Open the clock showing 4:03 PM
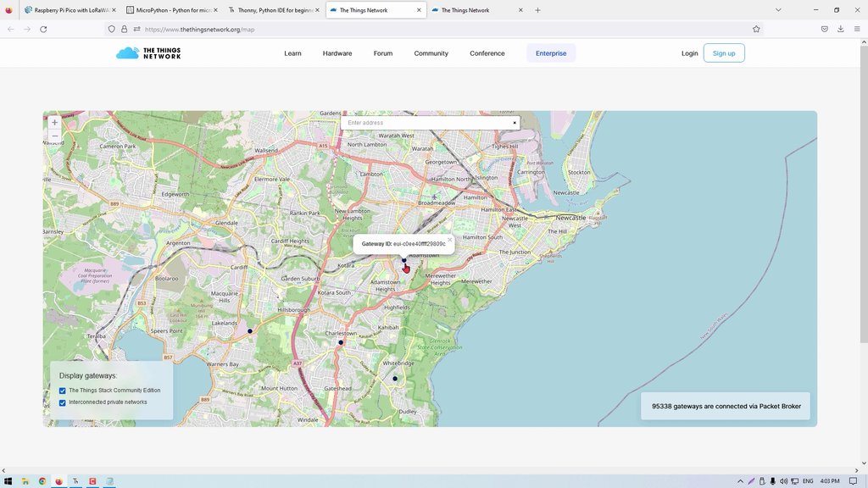Image resolution: width=868 pixels, height=488 pixels. 830,481
